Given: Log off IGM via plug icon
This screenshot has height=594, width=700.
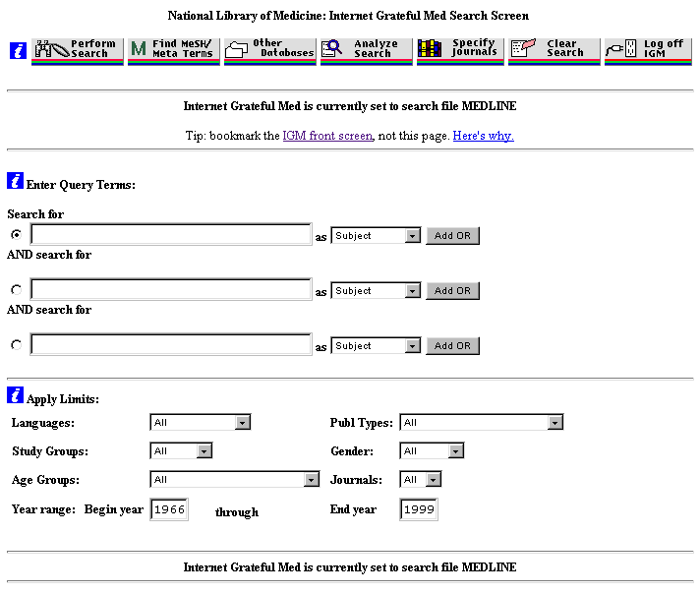Looking at the screenshot, I should click(x=648, y=52).
